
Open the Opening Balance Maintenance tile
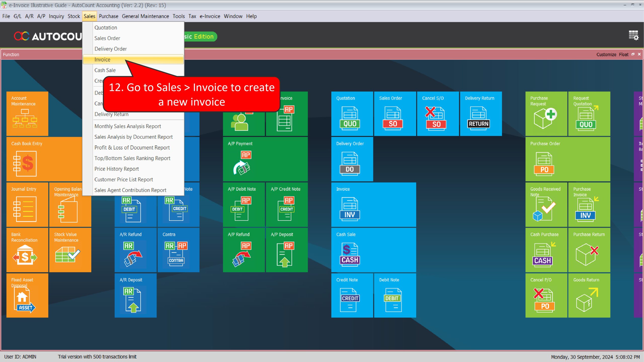pos(70,209)
